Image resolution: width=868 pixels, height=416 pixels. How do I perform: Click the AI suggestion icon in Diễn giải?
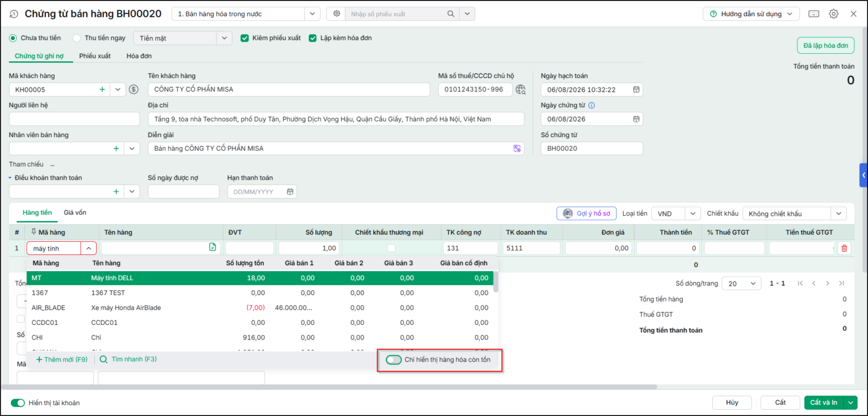pyautogui.click(x=517, y=149)
